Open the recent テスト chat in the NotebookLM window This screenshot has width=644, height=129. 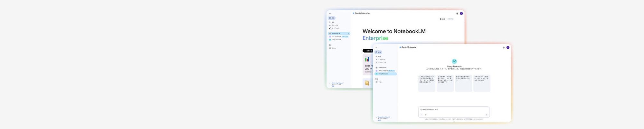[x=333, y=48]
